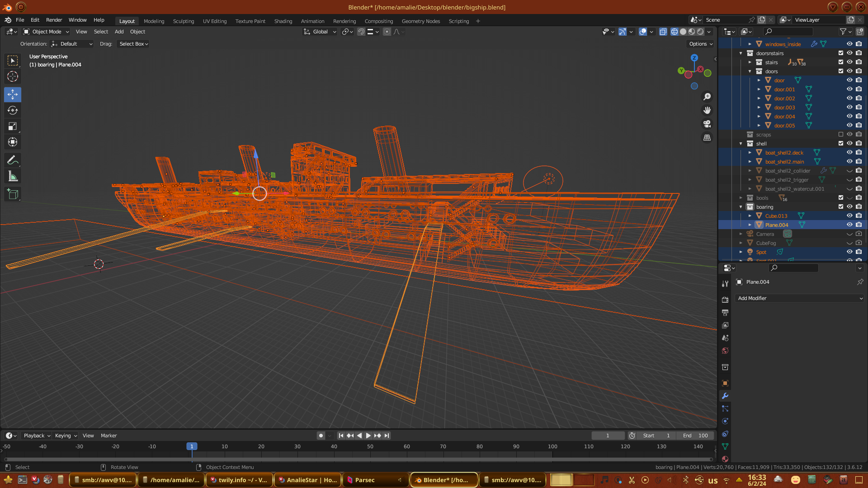
Task: Select the Scale tool
Action: pos(13,127)
